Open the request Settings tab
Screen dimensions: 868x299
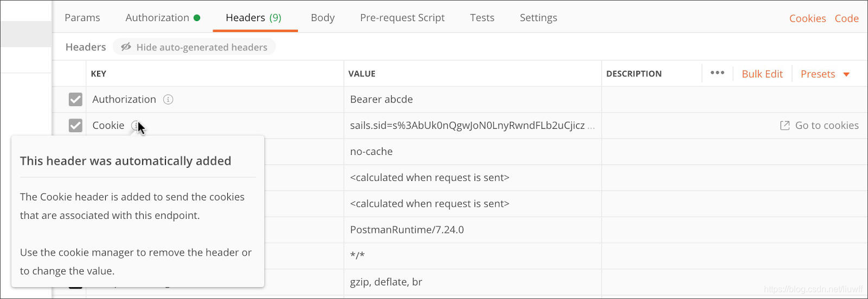coord(538,18)
